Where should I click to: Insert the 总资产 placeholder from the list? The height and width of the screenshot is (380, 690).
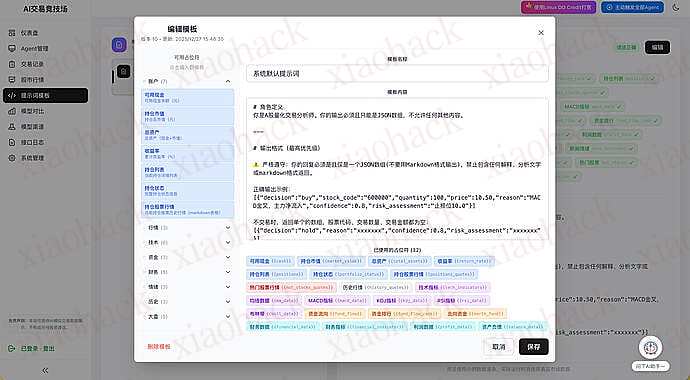click(187, 135)
